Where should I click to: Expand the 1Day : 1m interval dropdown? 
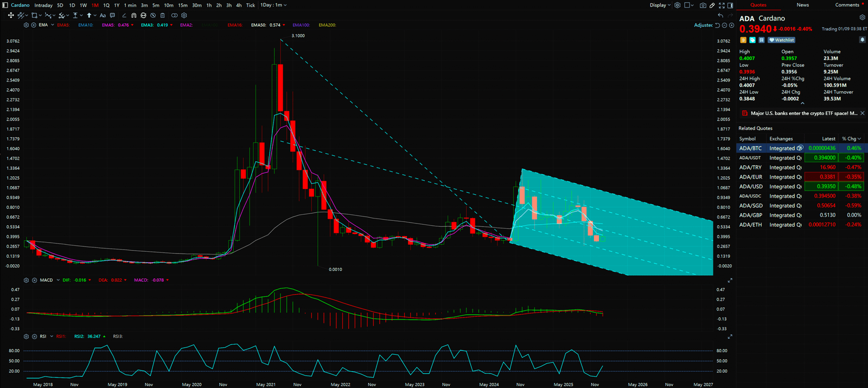click(x=273, y=5)
